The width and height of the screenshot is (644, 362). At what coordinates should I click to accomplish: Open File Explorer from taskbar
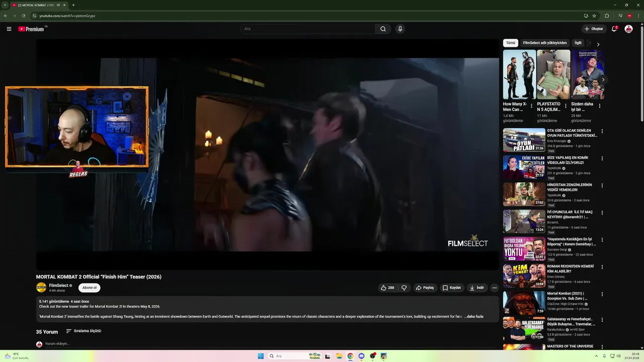pos(339,356)
